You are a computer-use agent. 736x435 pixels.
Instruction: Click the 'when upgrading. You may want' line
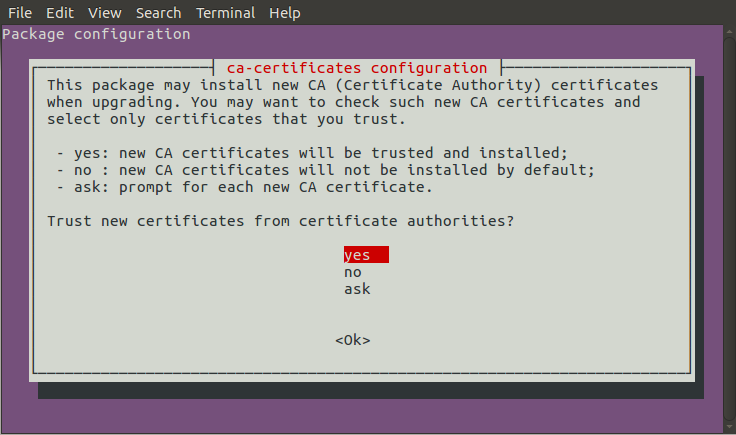point(344,102)
